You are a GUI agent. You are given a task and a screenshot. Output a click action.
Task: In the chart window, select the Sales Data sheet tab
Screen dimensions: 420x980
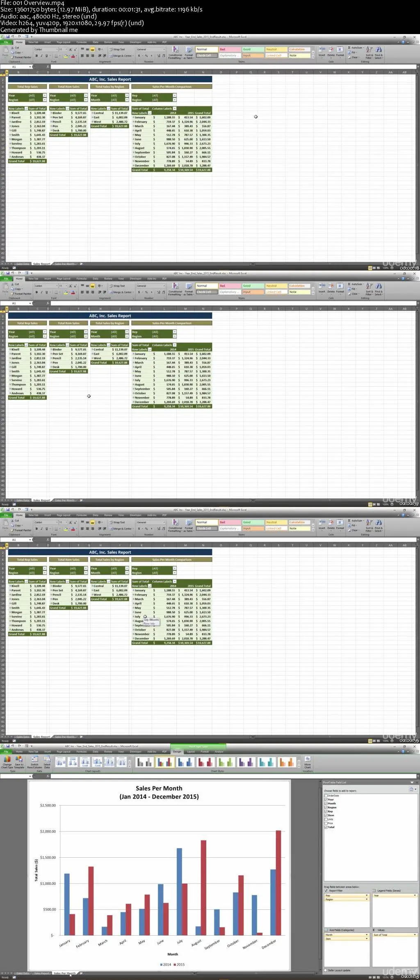coord(23,973)
